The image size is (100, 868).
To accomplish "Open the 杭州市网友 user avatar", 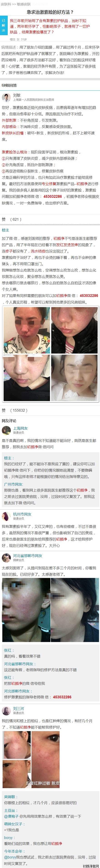I will 6,516.
